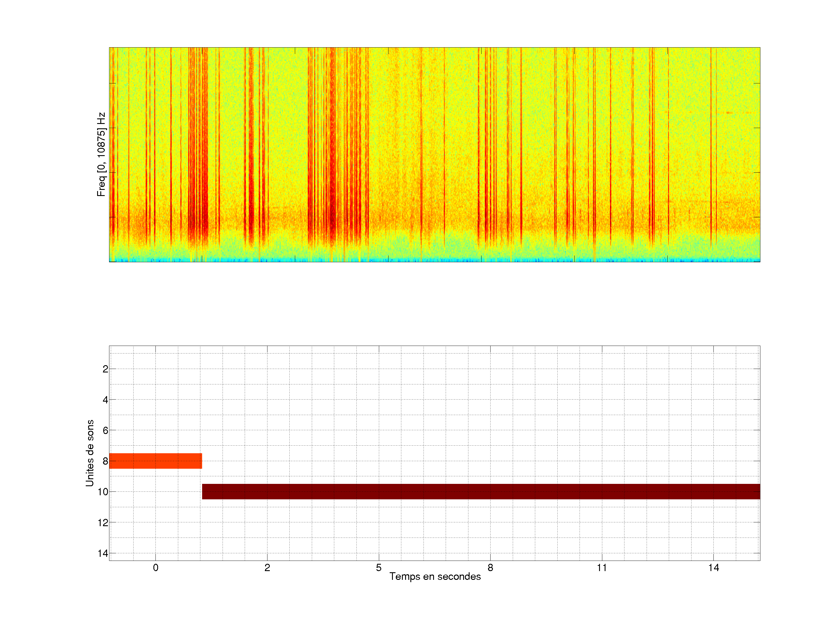Click the x-axis tick label '8' under the bottom plot
Image resolution: width=840 pixels, height=630 pixels.
click(x=490, y=568)
